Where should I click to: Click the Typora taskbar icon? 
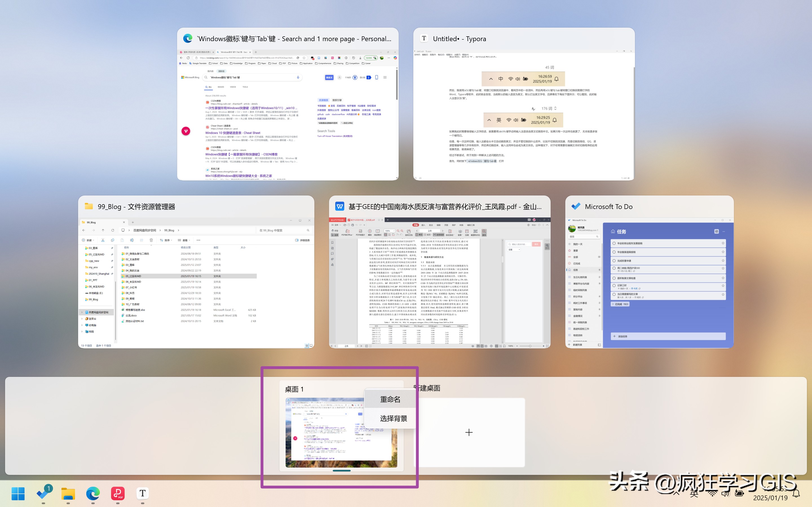pos(143,493)
